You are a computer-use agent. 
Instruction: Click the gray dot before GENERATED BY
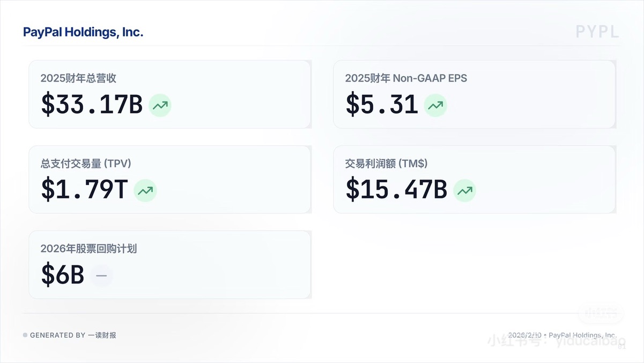click(x=25, y=335)
